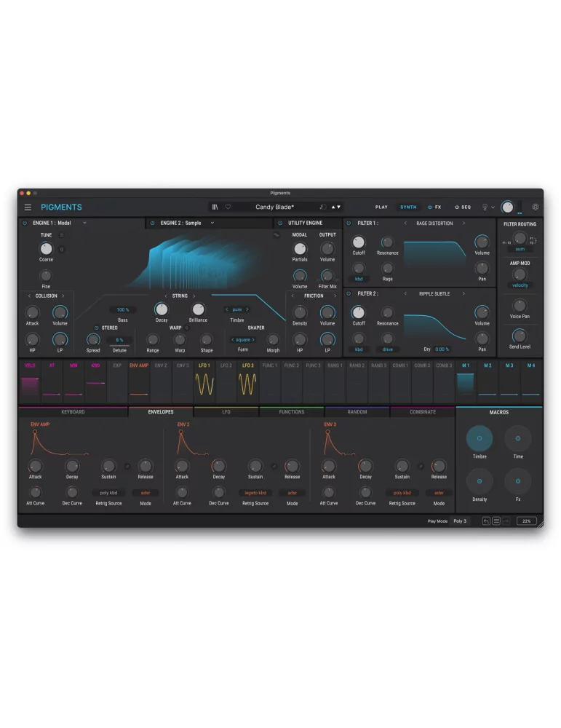Click the link icon between ENV 2 Sustain and Release
Viewport: 561px width, 728px height.
(274, 466)
